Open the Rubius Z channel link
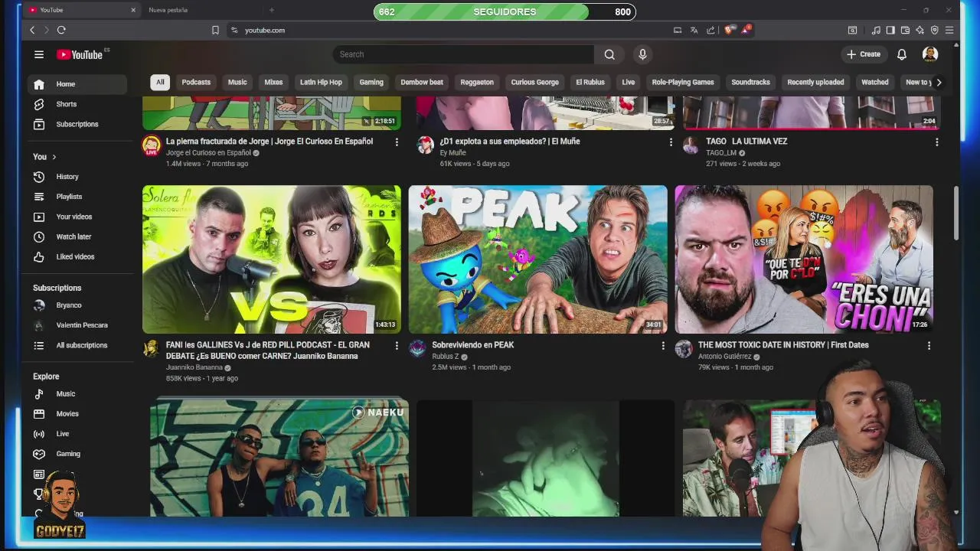Viewport: 980px width, 551px height. [445, 357]
